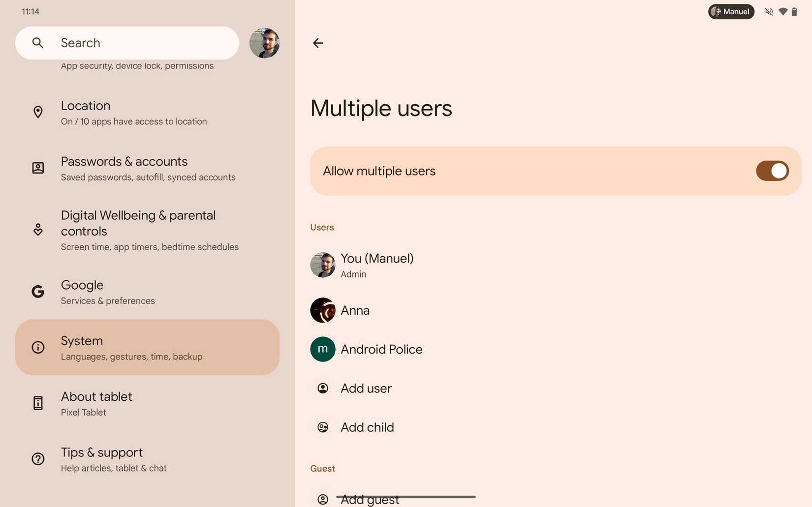The height and width of the screenshot is (507, 812).
Task: Select the System settings entry
Action: point(148,347)
